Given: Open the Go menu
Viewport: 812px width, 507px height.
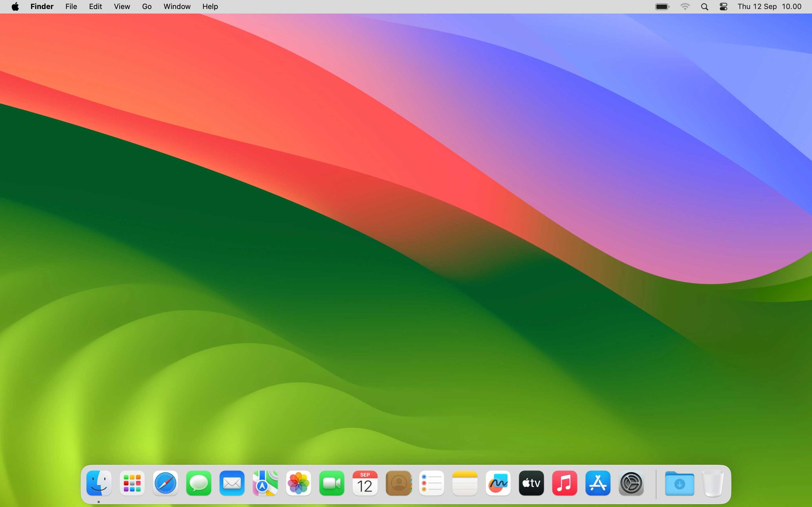Looking at the screenshot, I should (x=147, y=7).
